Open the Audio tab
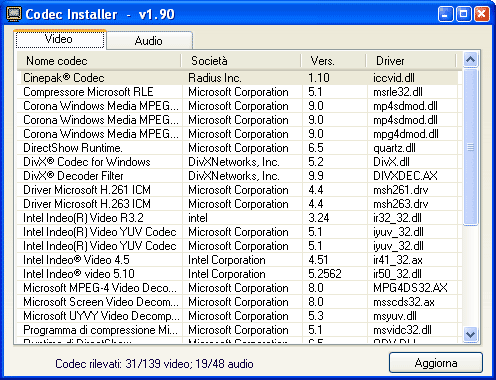Screen dimensions: 496x380 [x=149, y=41]
